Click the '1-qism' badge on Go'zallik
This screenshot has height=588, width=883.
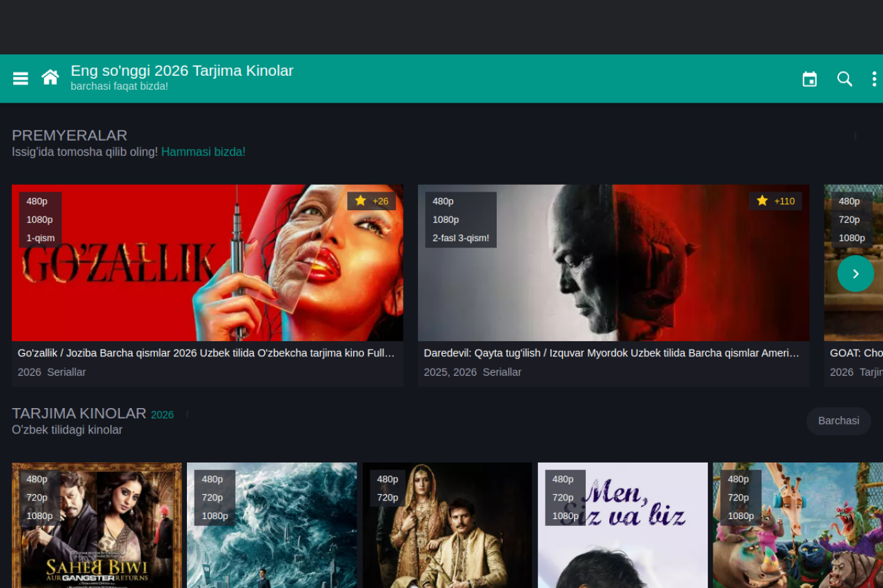pyautogui.click(x=41, y=239)
